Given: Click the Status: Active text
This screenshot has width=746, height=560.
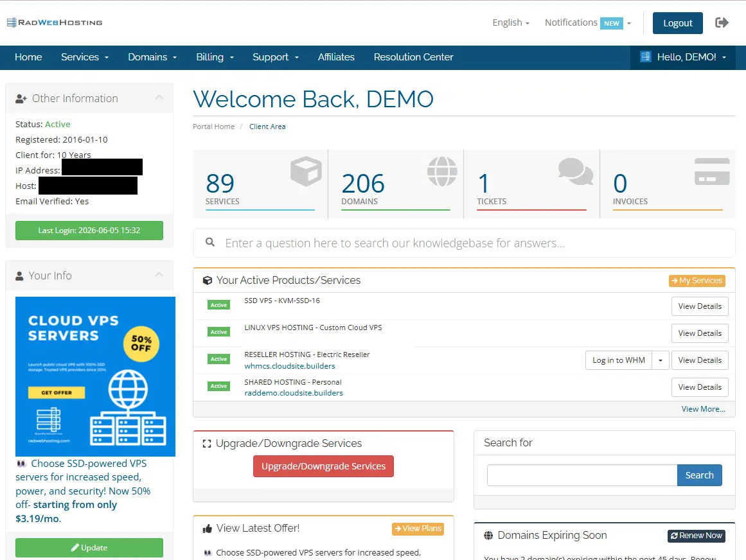Looking at the screenshot, I should point(43,125).
